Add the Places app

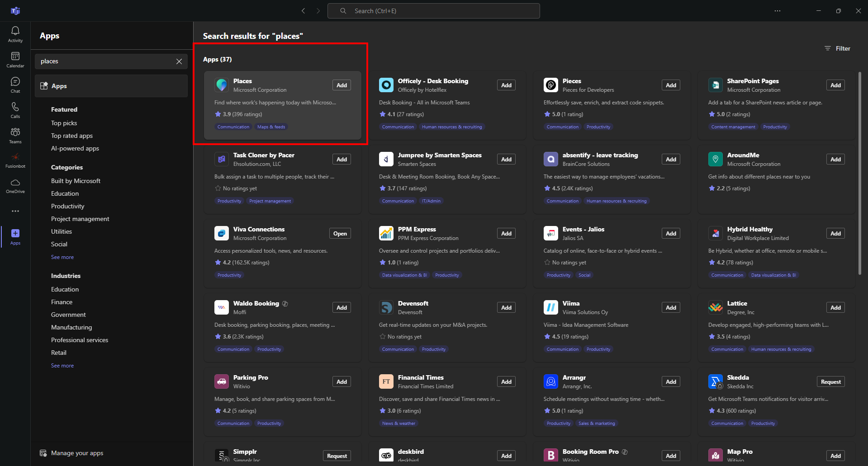click(342, 85)
